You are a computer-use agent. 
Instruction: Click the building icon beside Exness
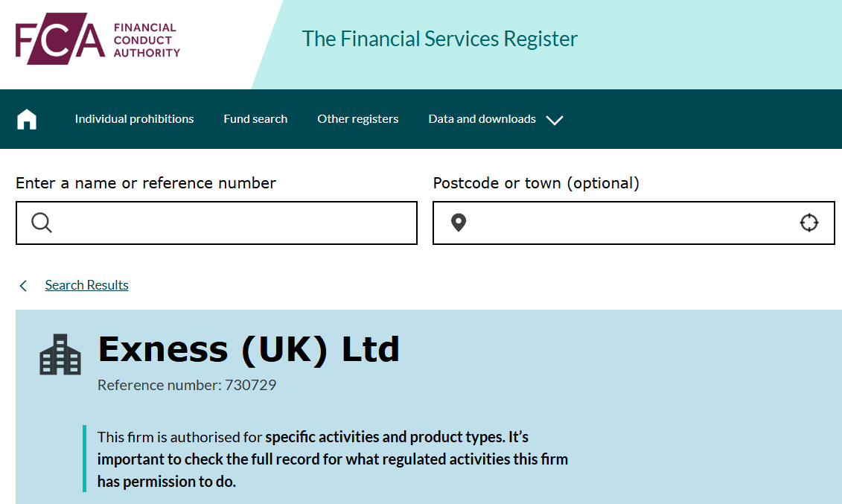(x=60, y=354)
